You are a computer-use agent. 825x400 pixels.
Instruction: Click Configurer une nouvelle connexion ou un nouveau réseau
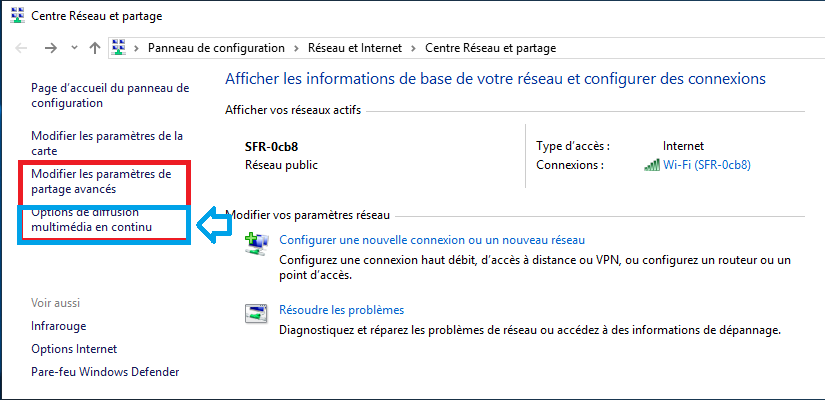tap(432, 240)
